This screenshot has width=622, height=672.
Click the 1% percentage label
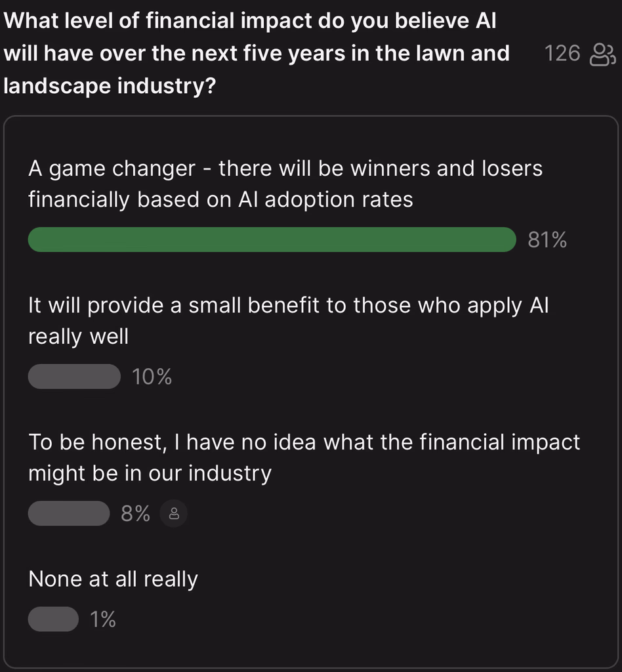pyautogui.click(x=103, y=619)
